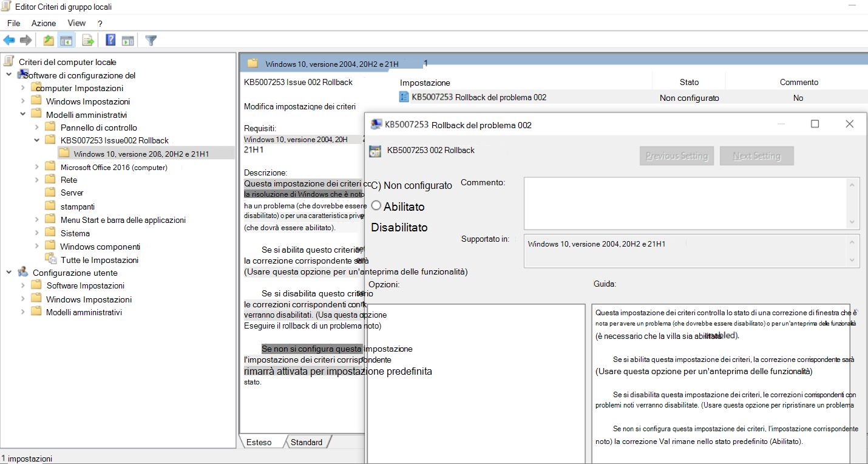Expand the computer Impostazioni node
868x464 pixels.
[x=23, y=88]
